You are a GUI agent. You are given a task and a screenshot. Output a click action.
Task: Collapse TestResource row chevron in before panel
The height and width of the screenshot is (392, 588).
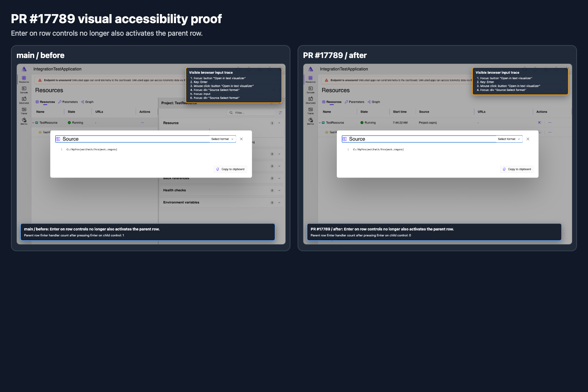click(x=33, y=123)
